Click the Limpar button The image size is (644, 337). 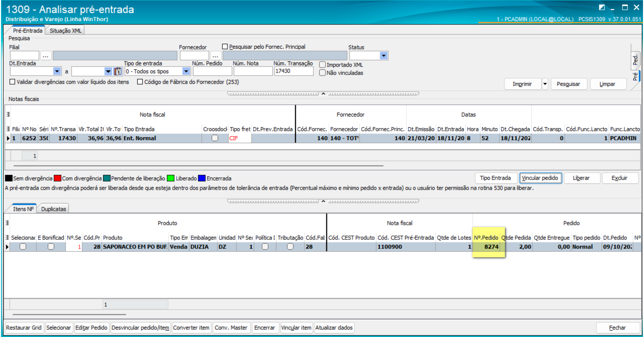point(607,84)
